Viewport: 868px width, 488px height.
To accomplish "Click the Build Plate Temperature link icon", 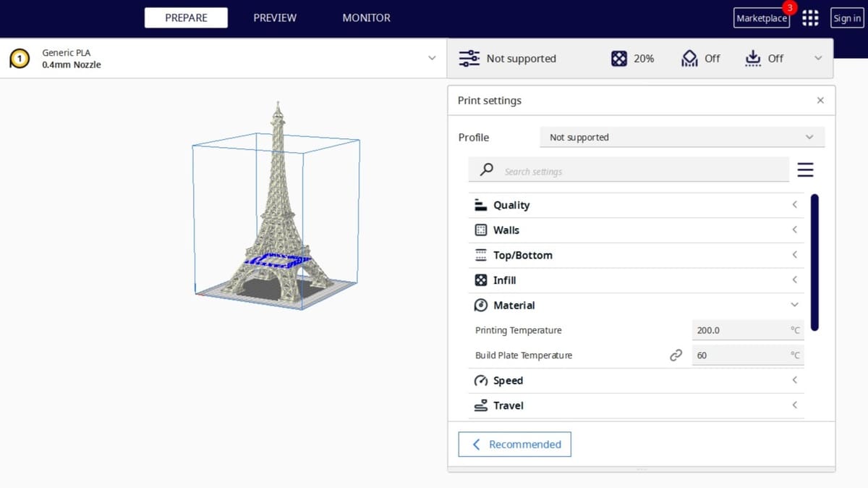I will point(676,356).
